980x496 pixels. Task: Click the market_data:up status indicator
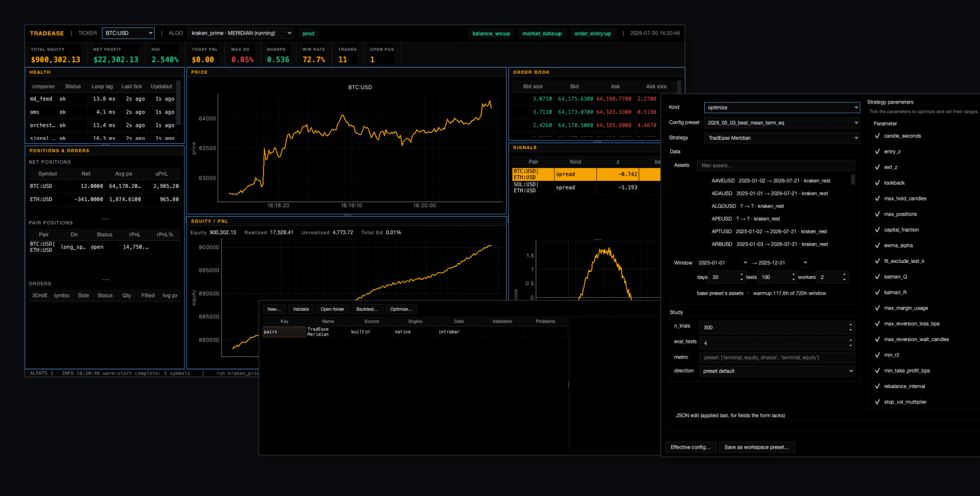tap(542, 34)
